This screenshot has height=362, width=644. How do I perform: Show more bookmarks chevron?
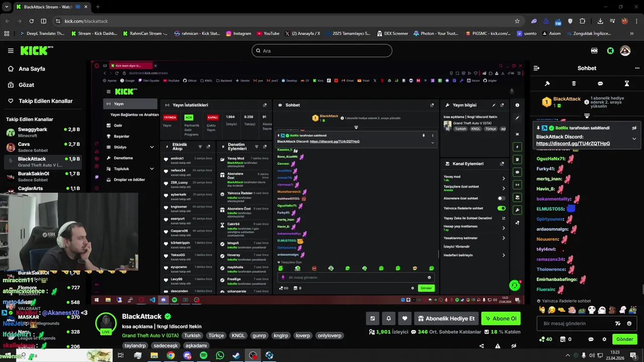click(x=632, y=34)
